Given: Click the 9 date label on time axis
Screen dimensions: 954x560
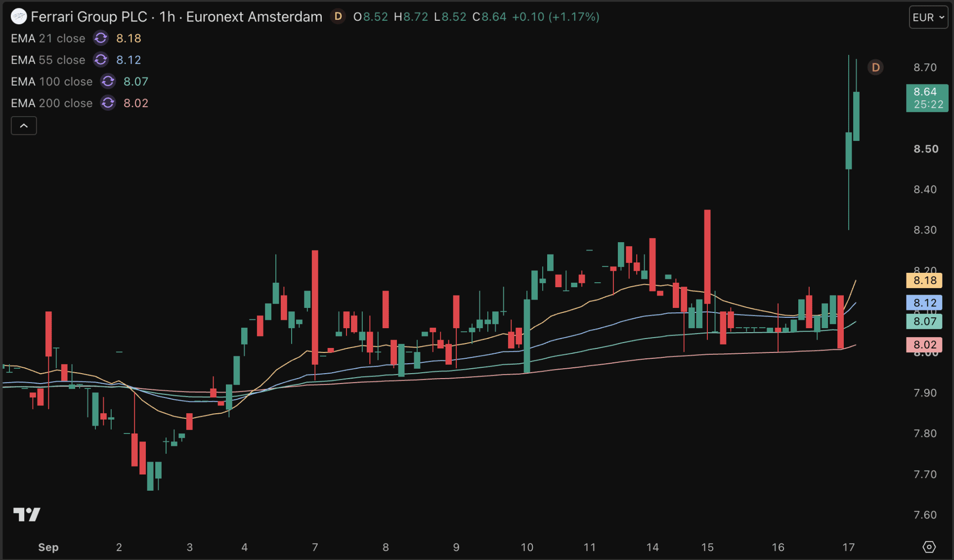Looking at the screenshot, I should [x=456, y=547].
